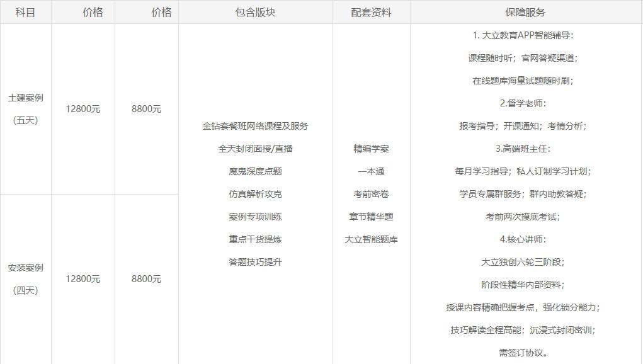The height and width of the screenshot is (364, 643).
Task: Click the 3.高端班主任 service heading
Action: 523,149
